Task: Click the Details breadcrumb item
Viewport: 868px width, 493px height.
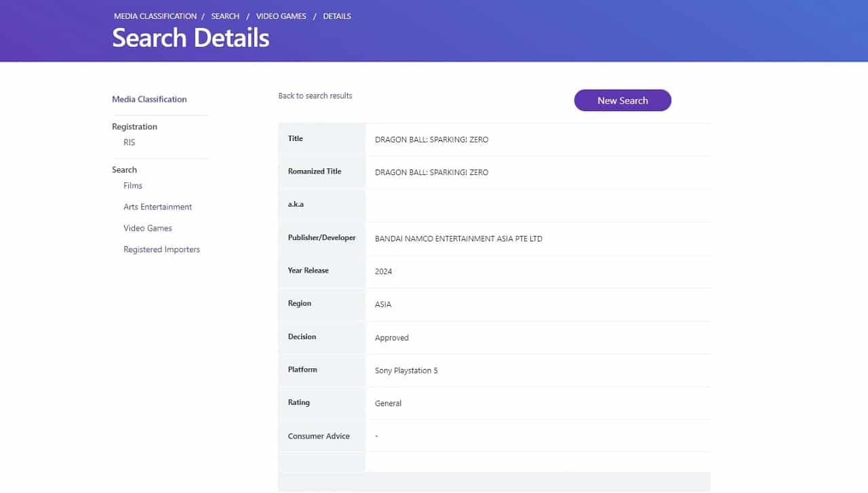Action: pos(337,16)
